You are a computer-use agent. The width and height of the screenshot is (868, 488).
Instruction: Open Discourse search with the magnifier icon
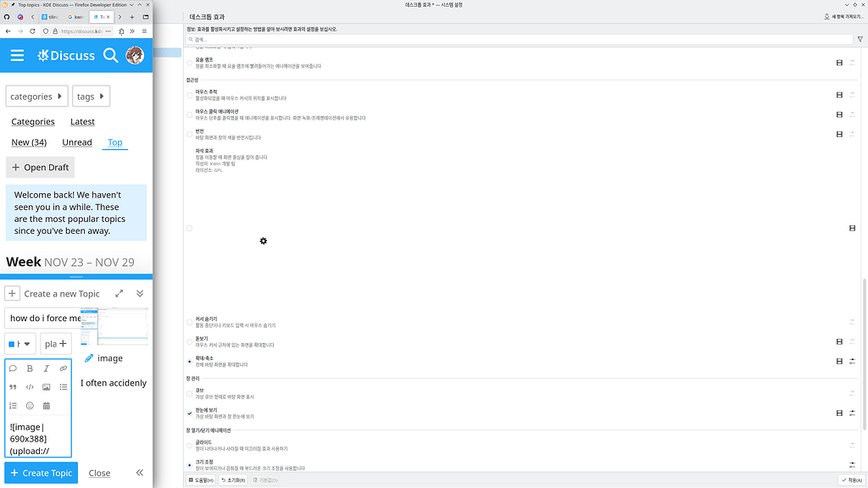[111, 55]
